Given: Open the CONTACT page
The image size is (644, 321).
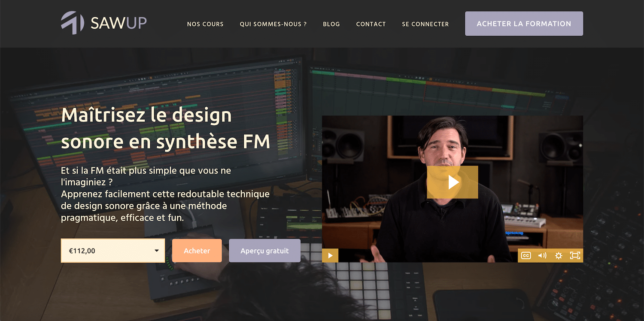Looking at the screenshot, I should (371, 24).
